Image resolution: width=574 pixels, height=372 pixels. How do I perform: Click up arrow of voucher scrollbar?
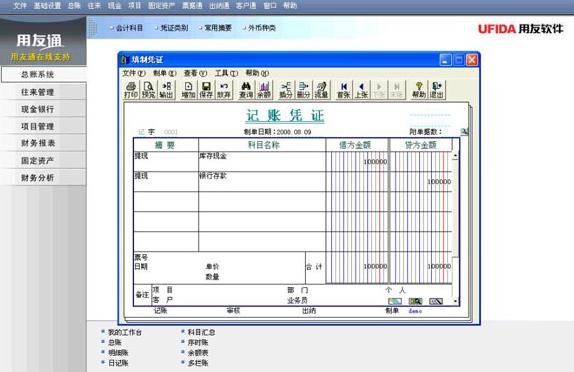(455, 156)
